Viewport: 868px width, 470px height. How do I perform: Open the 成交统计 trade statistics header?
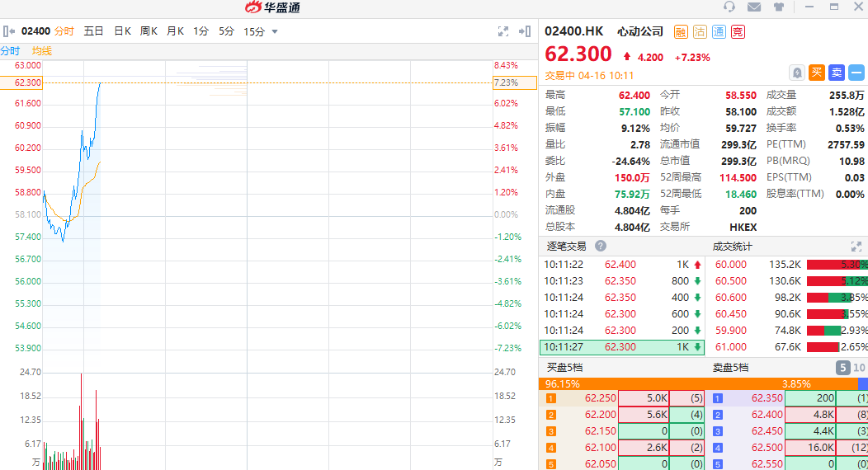coord(733,246)
